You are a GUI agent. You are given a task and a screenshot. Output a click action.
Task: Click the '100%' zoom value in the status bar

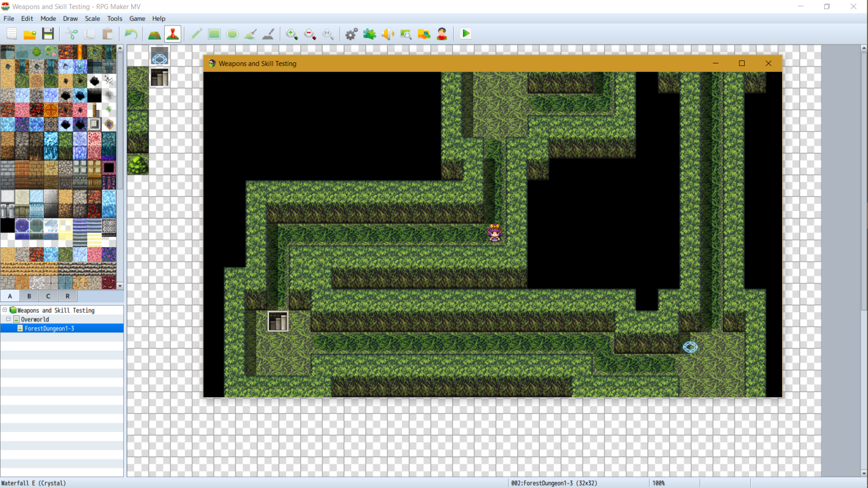click(659, 483)
